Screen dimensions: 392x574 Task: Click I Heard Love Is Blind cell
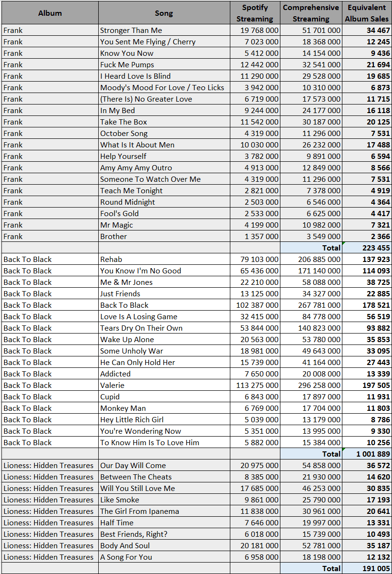click(164, 76)
